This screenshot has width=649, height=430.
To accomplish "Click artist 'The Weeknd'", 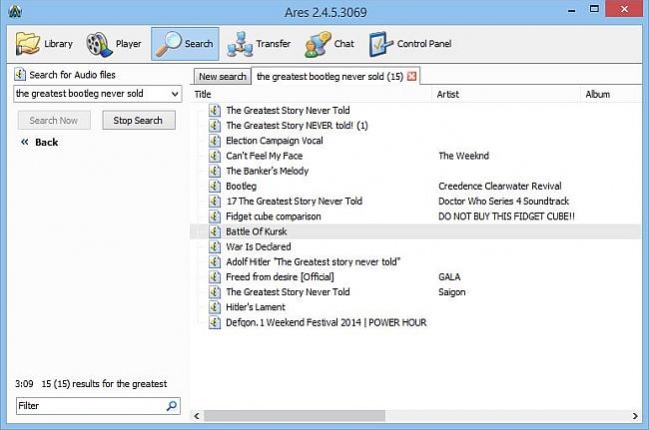I will (464, 156).
